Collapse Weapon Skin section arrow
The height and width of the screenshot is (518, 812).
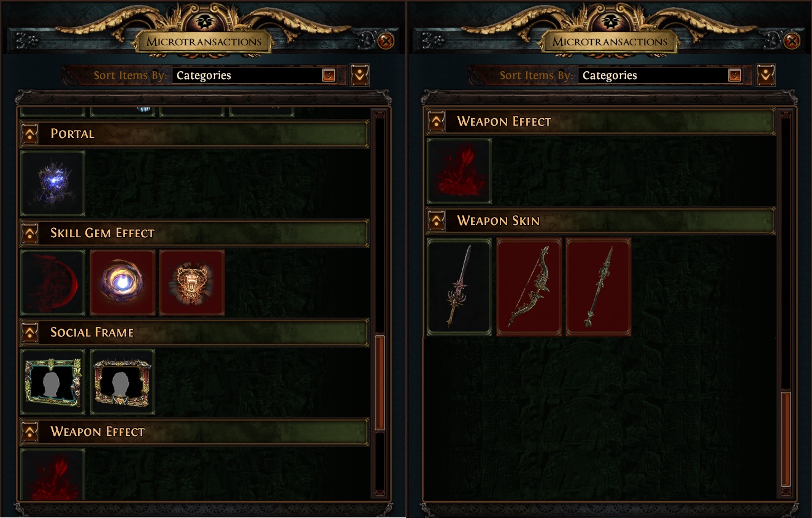[x=436, y=221]
